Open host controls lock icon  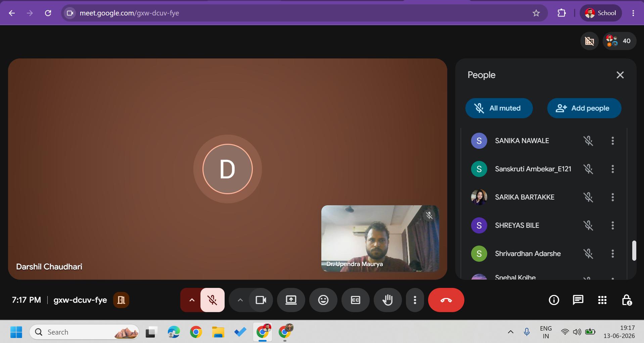coord(627,300)
